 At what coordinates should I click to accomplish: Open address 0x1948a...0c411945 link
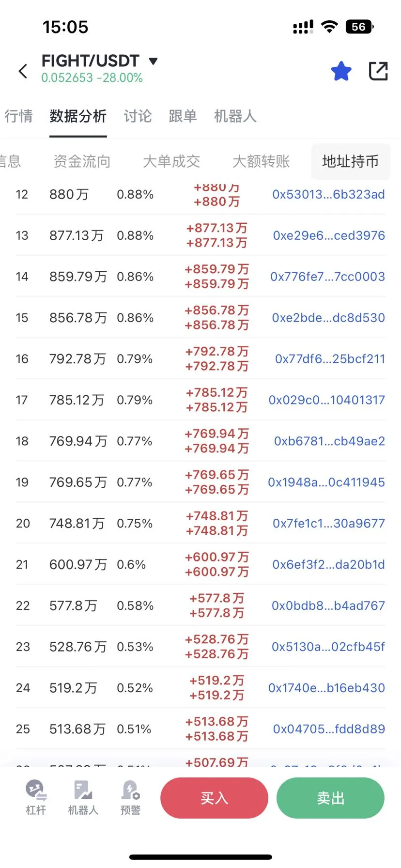[326, 482]
